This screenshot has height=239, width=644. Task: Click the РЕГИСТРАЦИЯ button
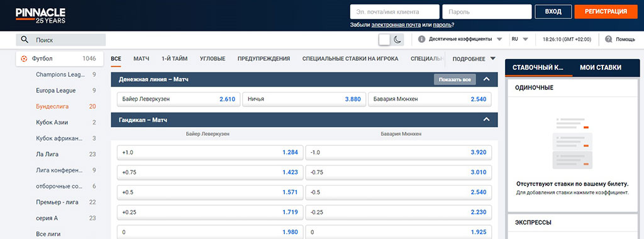606,11
